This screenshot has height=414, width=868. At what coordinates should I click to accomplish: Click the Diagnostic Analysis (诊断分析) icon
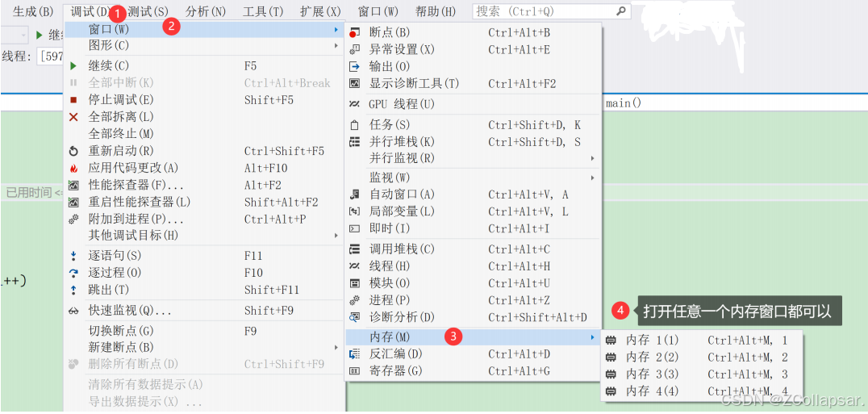coord(355,318)
